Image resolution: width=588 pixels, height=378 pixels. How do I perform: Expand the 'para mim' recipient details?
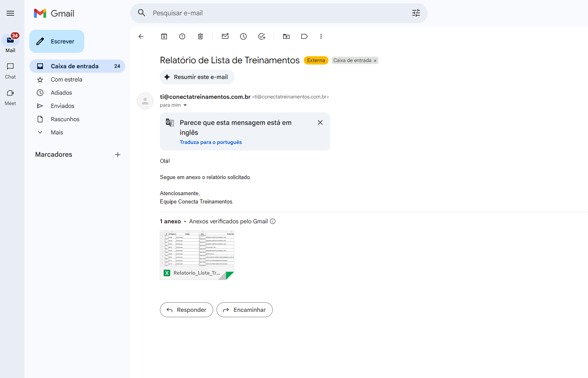click(x=185, y=105)
